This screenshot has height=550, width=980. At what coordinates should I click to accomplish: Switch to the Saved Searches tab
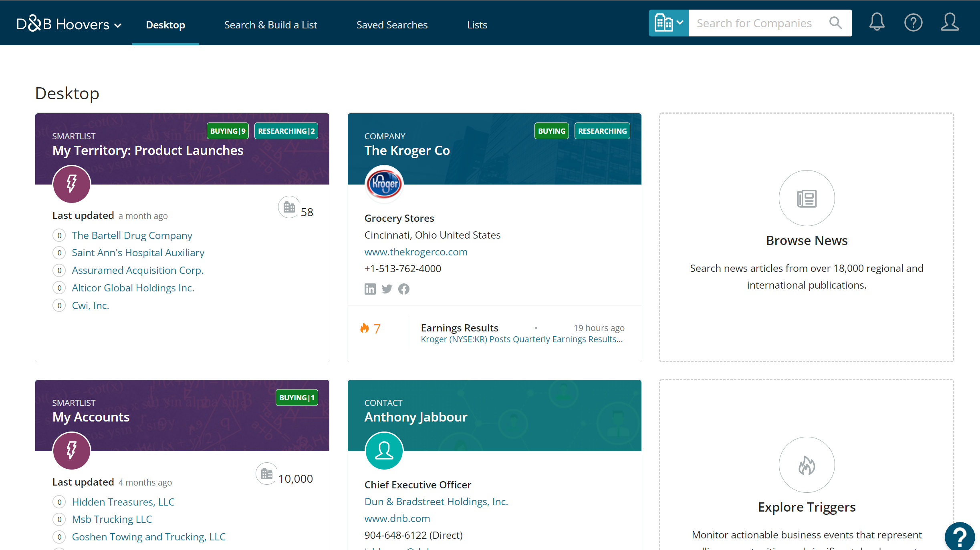point(392,25)
